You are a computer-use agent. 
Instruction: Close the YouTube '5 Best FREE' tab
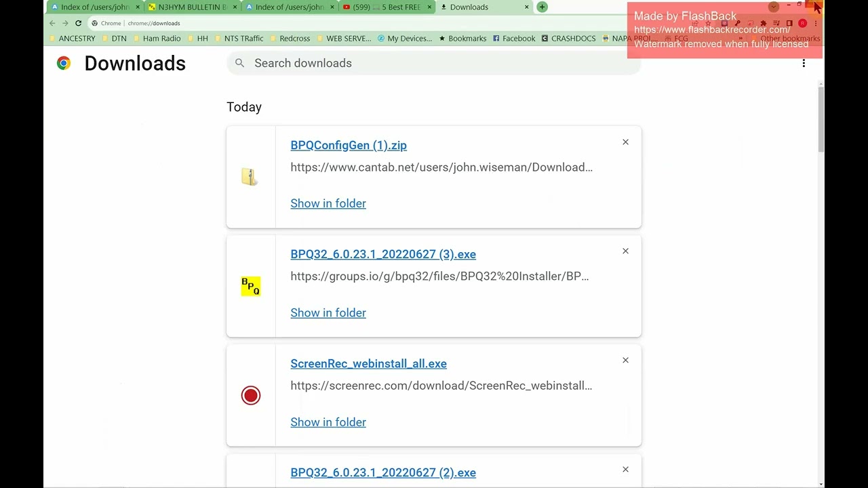430,7
